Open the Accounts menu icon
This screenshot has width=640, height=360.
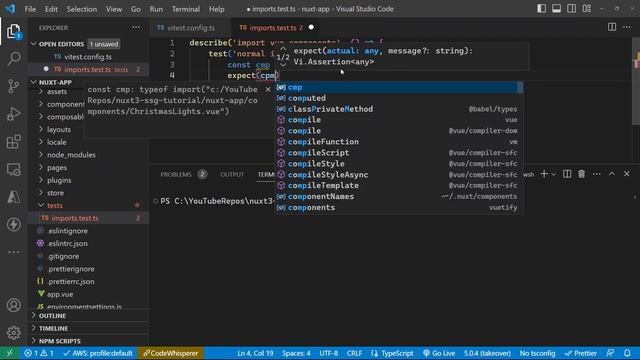(13, 305)
